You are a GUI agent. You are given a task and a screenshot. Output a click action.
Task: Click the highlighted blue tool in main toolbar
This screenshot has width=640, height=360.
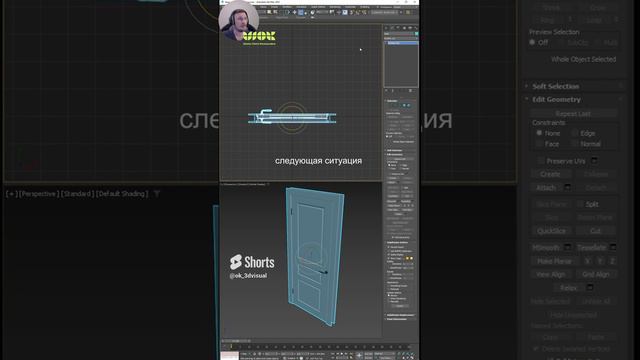[x=301, y=13]
